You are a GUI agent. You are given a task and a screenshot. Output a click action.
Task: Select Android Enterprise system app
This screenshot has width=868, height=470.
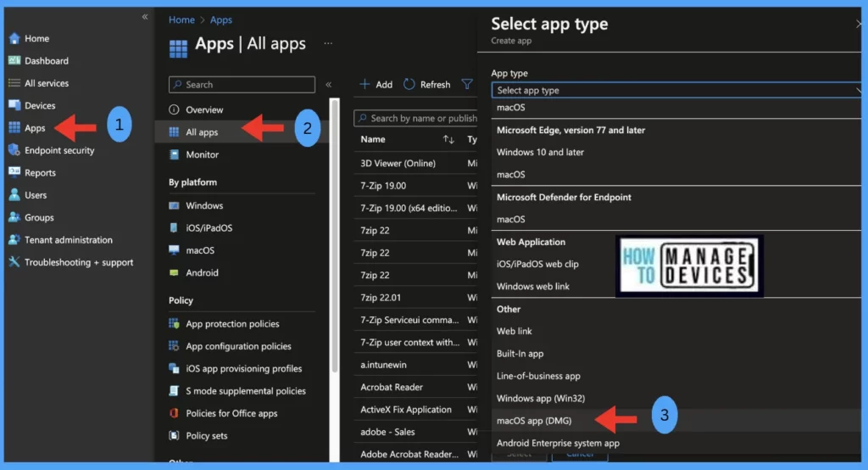558,444
